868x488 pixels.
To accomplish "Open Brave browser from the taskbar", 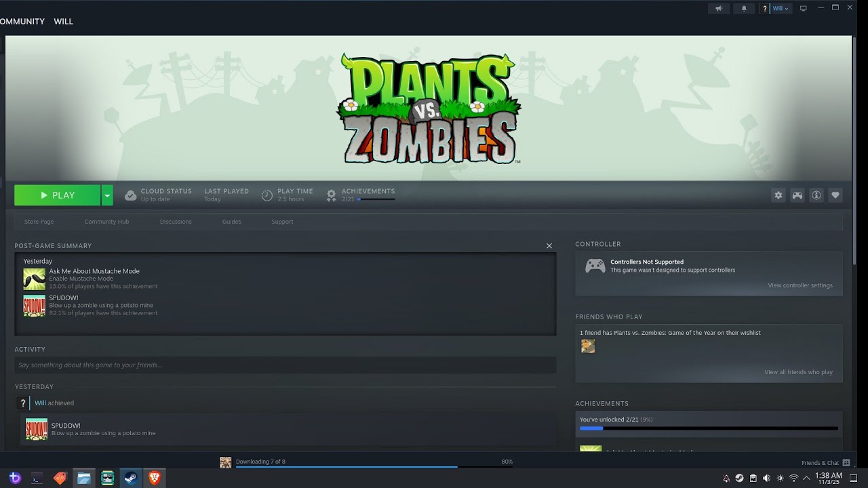I will point(154,478).
